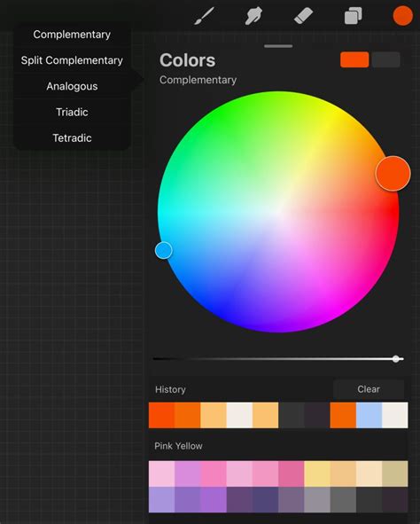Select the orange primary color chip
The image size is (420, 524).
[354, 59]
